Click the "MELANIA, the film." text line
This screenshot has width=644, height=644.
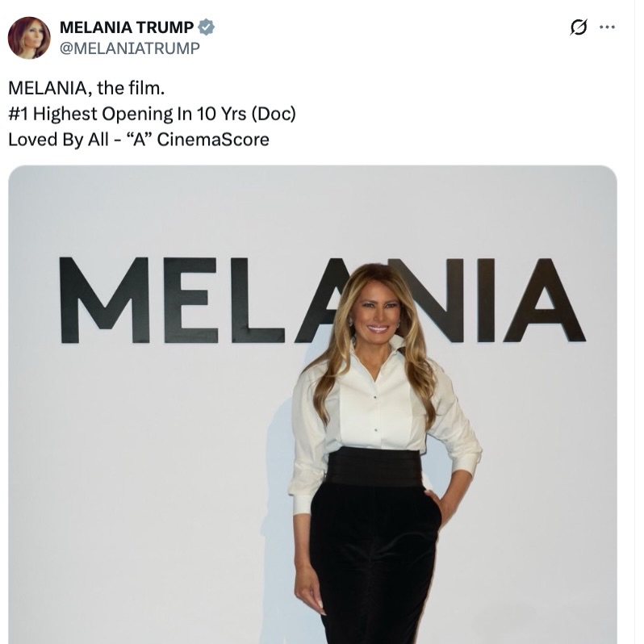[x=78, y=89]
